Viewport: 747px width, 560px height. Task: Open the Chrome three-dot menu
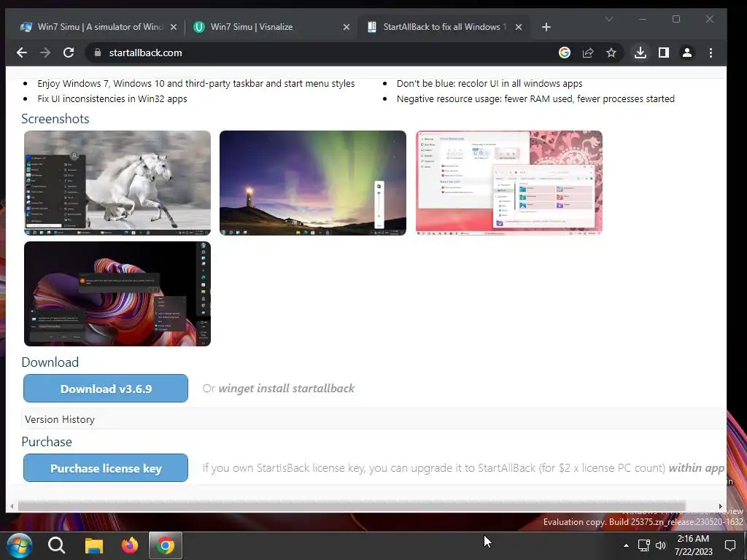coord(711,52)
